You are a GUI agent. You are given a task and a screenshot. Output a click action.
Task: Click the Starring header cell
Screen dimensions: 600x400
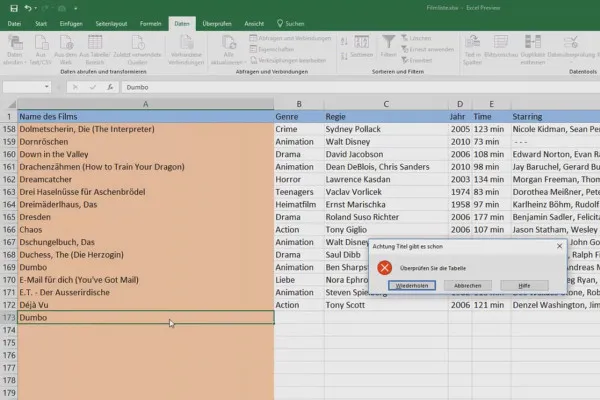pos(555,116)
